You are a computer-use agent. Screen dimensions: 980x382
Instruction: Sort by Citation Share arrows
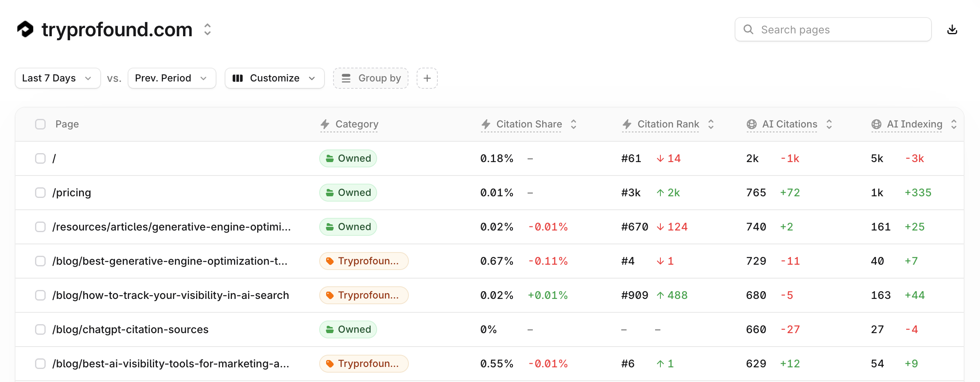574,124
